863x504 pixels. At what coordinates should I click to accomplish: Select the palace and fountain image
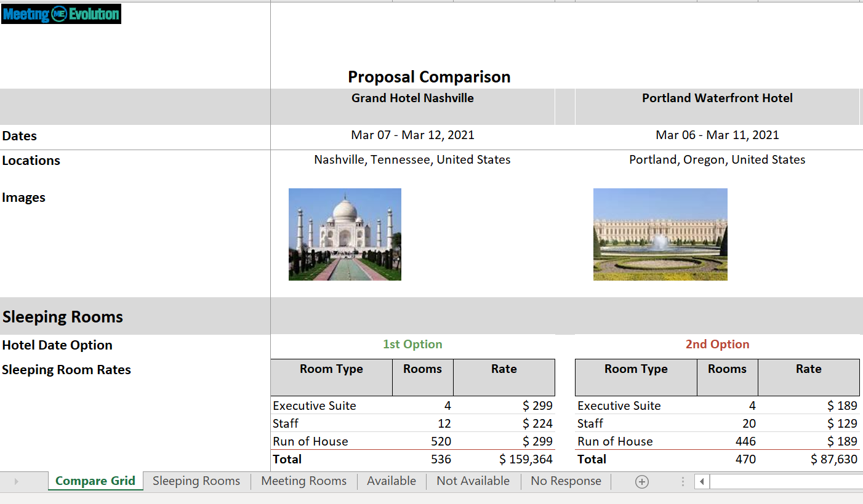click(660, 234)
